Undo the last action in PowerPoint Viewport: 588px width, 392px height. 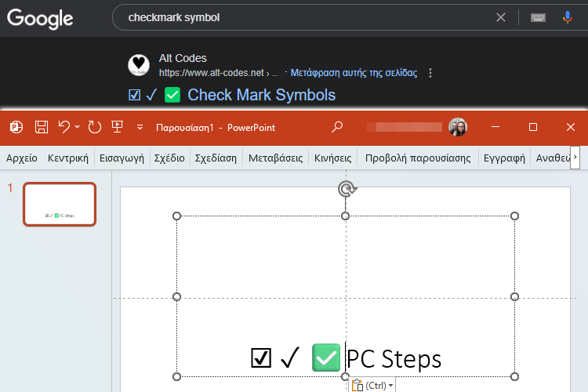tap(64, 127)
